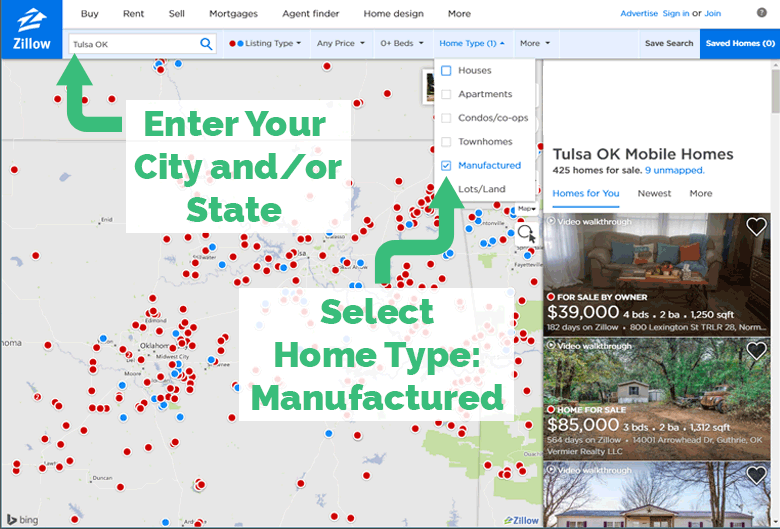The width and height of the screenshot is (780, 529).
Task: Open the $85,000 Arrowhead Dr listing photo
Action: (657, 399)
